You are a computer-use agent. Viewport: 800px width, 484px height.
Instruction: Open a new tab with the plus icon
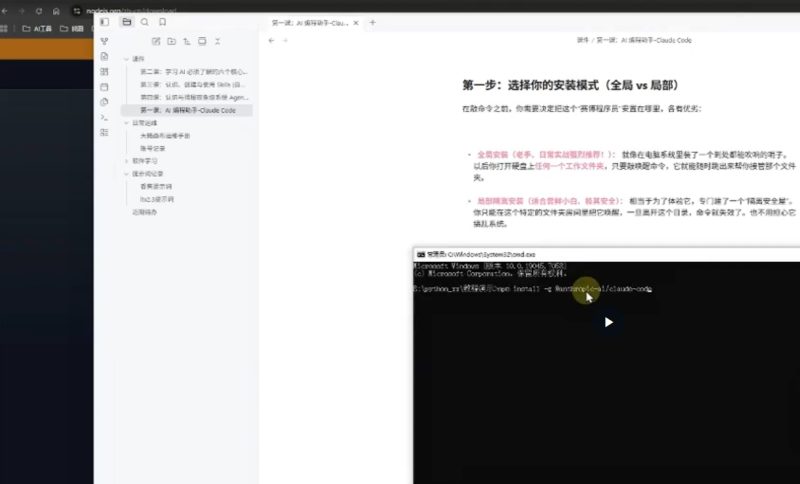[x=372, y=22]
